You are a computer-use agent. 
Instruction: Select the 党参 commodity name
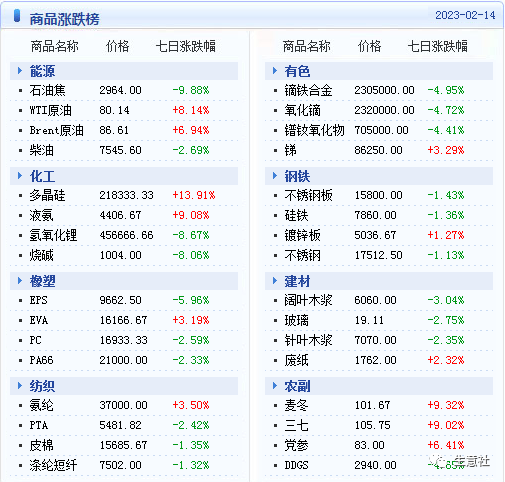[296, 445]
